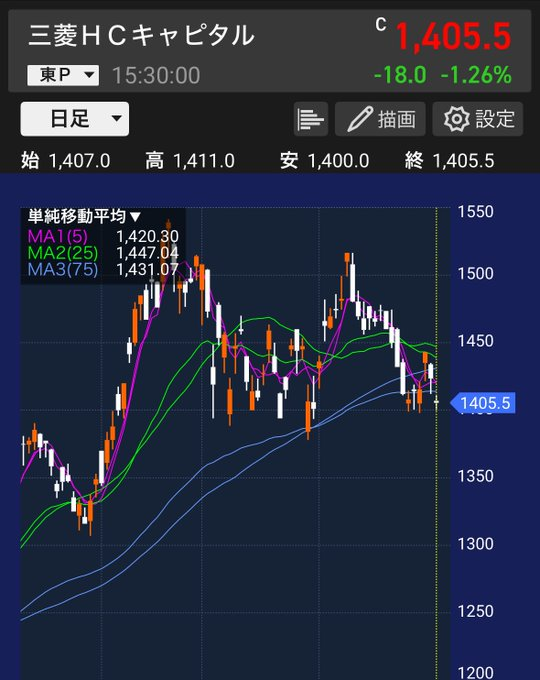Open the 設定 settings button
This screenshot has width=540, height=680.
coord(478,119)
